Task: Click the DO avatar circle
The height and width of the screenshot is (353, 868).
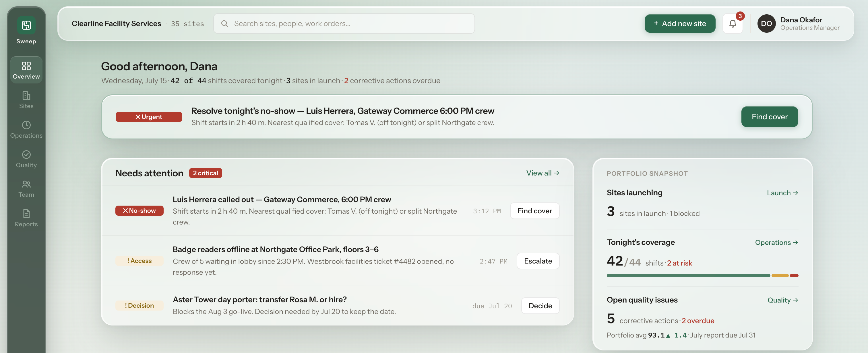Action: point(766,24)
